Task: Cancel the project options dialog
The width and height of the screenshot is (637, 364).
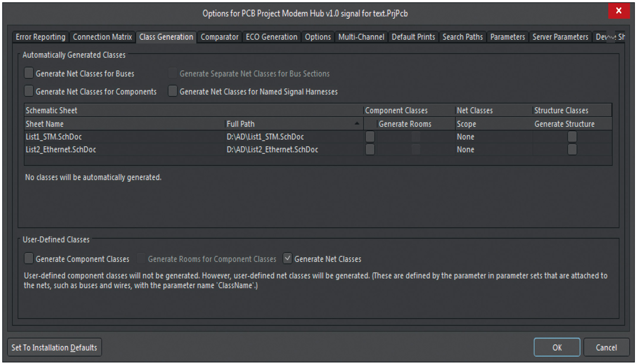Action: pyautogui.click(x=606, y=347)
